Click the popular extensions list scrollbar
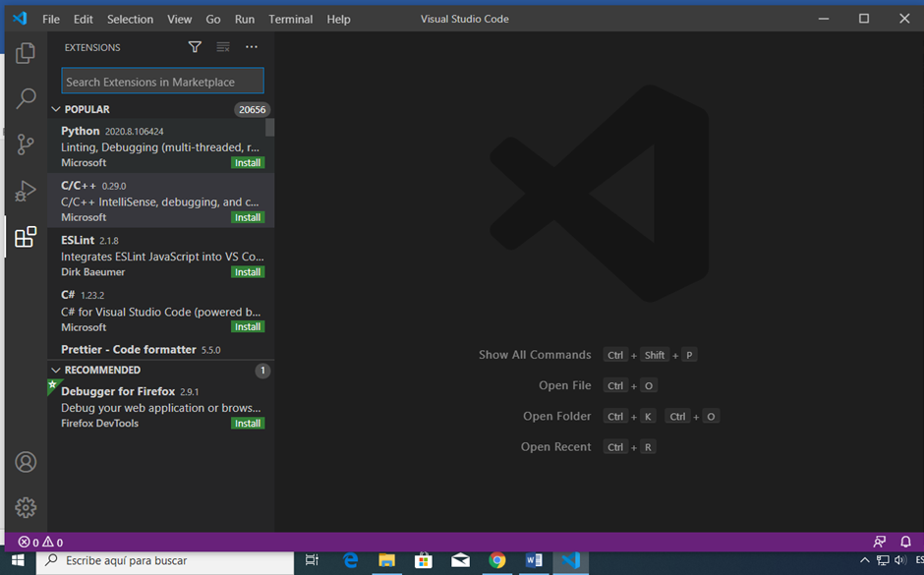Image resolution: width=924 pixels, height=575 pixels. 270,128
